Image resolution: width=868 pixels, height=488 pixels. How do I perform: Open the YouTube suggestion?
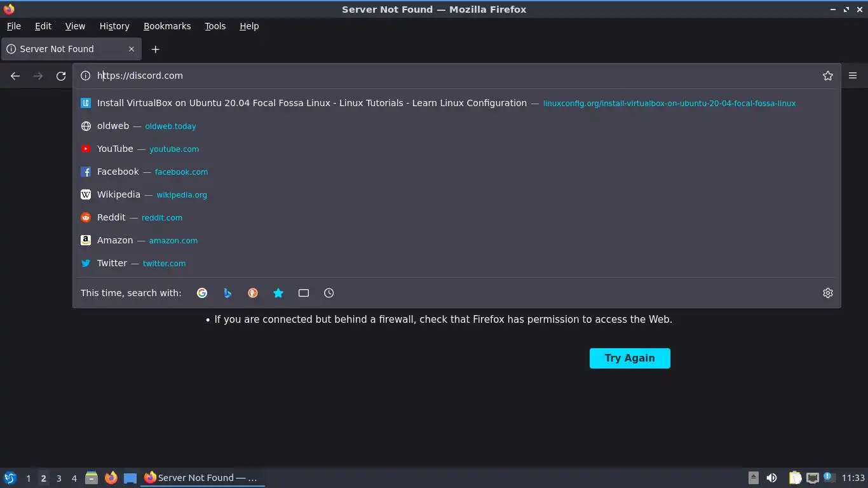(x=456, y=149)
